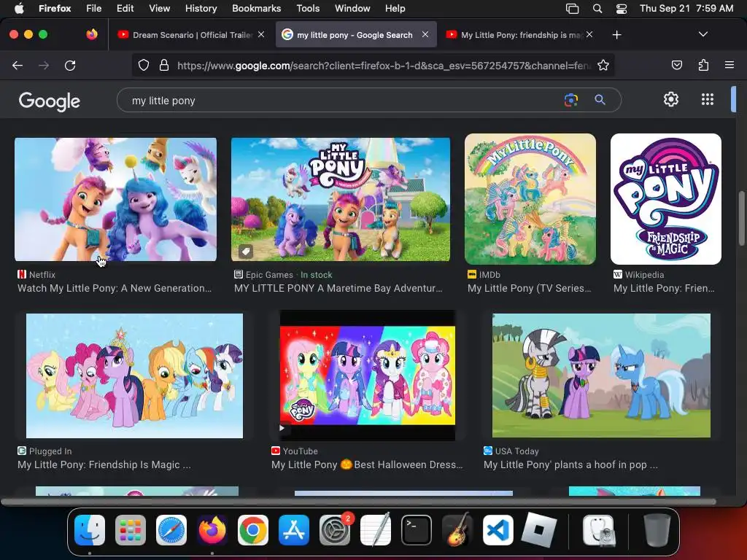Click the vertical page scrollbar thumb
Viewport: 747px width, 560px height.
[741, 218]
